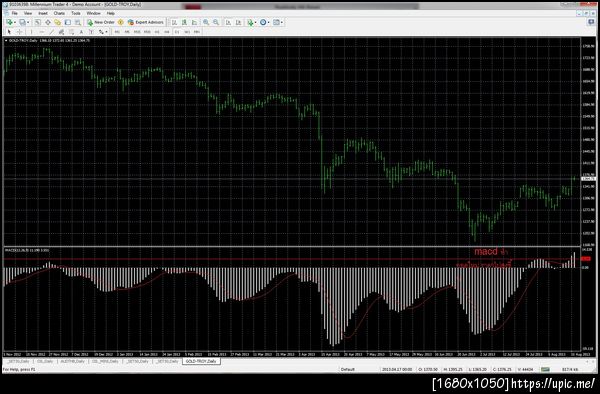Viewport: 600px width, 394px height.
Task: Open the Charts menu
Action: pos(59,13)
